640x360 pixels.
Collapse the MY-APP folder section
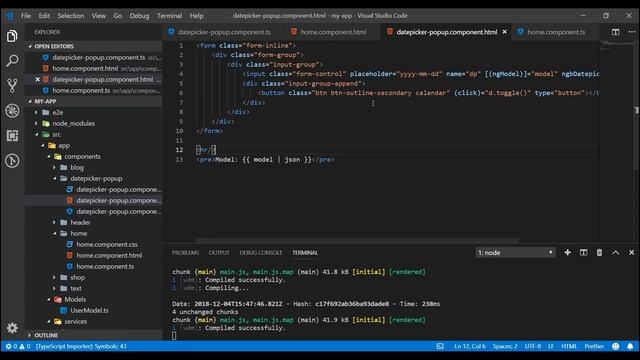click(x=94, y=101)
